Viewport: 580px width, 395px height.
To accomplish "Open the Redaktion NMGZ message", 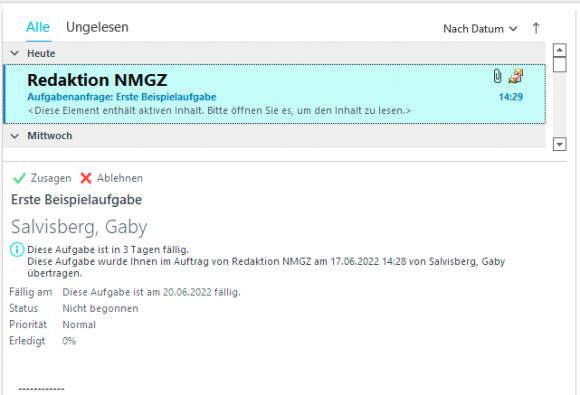I will [x=274, y=94].
